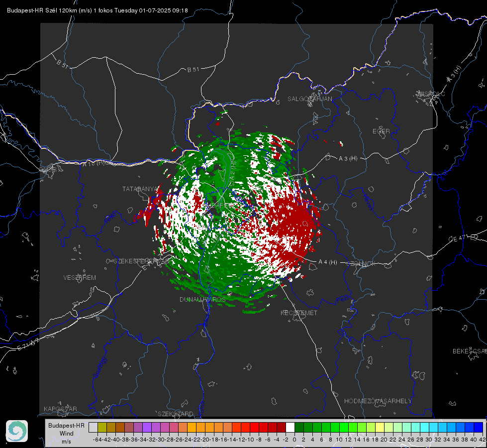Select the light grey swatch starting the legend
Screen dimensions: 487x448
coord(93,427)
